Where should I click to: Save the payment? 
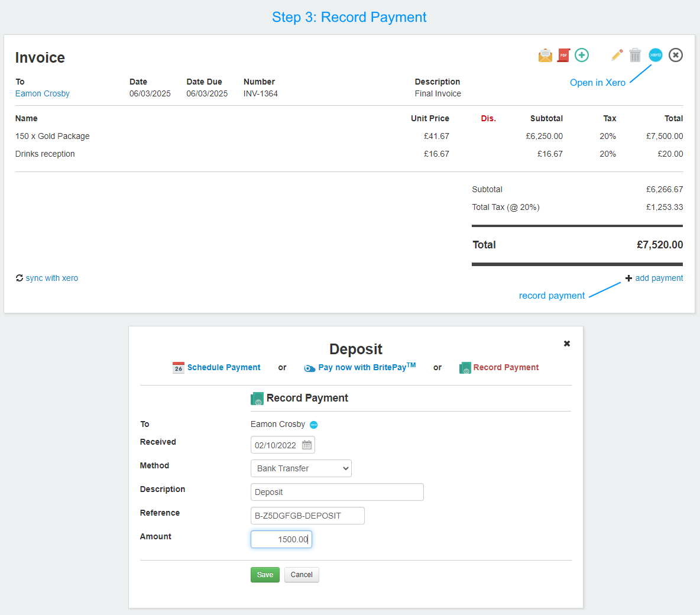(265, 574)
